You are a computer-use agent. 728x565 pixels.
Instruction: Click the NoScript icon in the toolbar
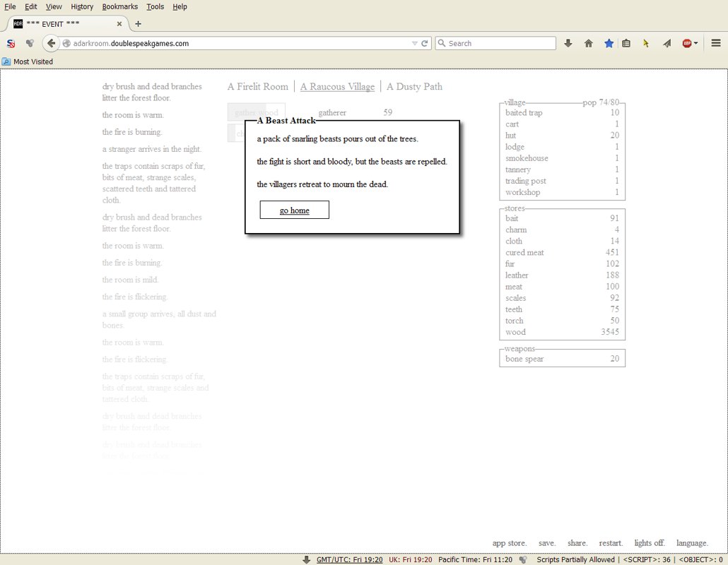point(11,43)
